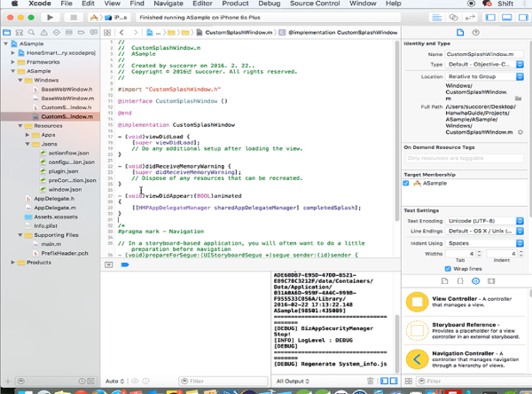Open the Issue navigator
The image size is (532, 394).
(x=44, y=33)
